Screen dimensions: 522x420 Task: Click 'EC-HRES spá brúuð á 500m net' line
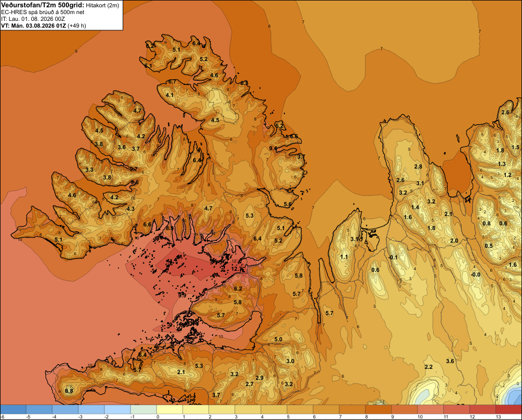tap(43, 13)
